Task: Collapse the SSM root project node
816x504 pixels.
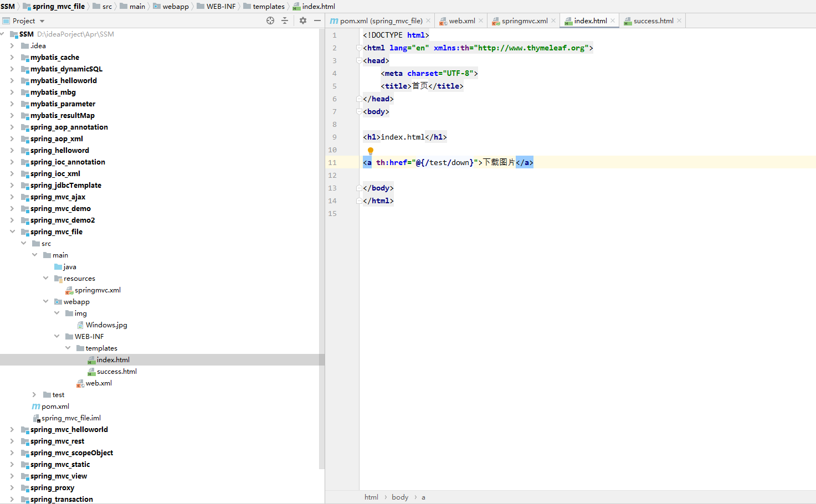Action: tap(3, 34)
